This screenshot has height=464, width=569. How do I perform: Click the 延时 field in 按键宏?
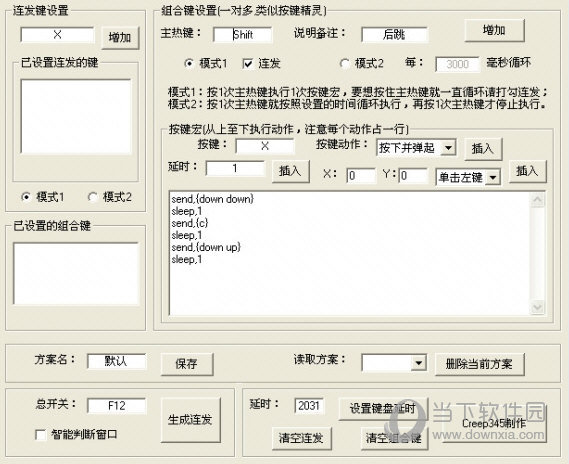click(x=235, y=168)
